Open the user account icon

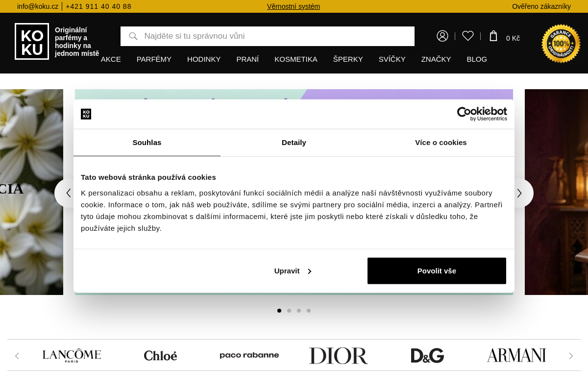442,36
